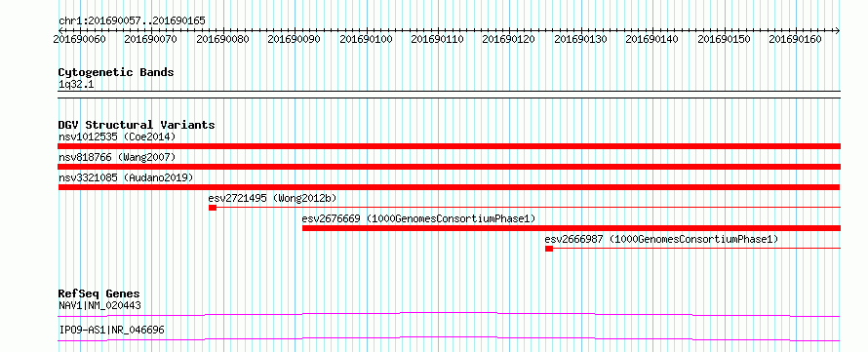
Task: Select the esv2676669 thick red variant bar
Action: click(x=572, y=228)
